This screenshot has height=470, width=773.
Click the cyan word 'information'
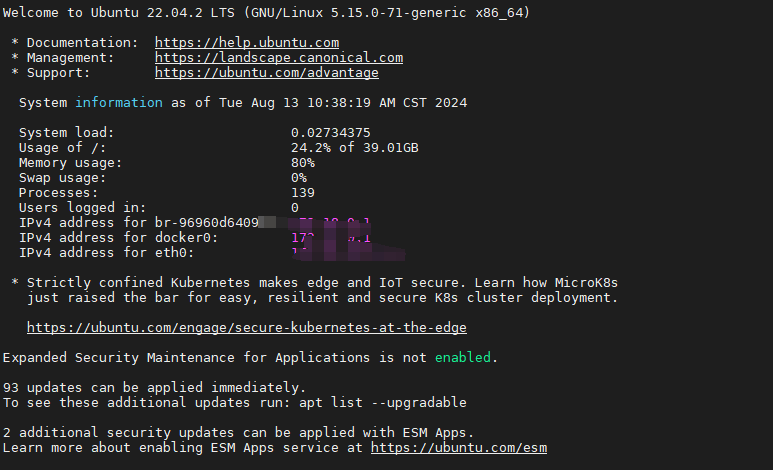[119, 103]
